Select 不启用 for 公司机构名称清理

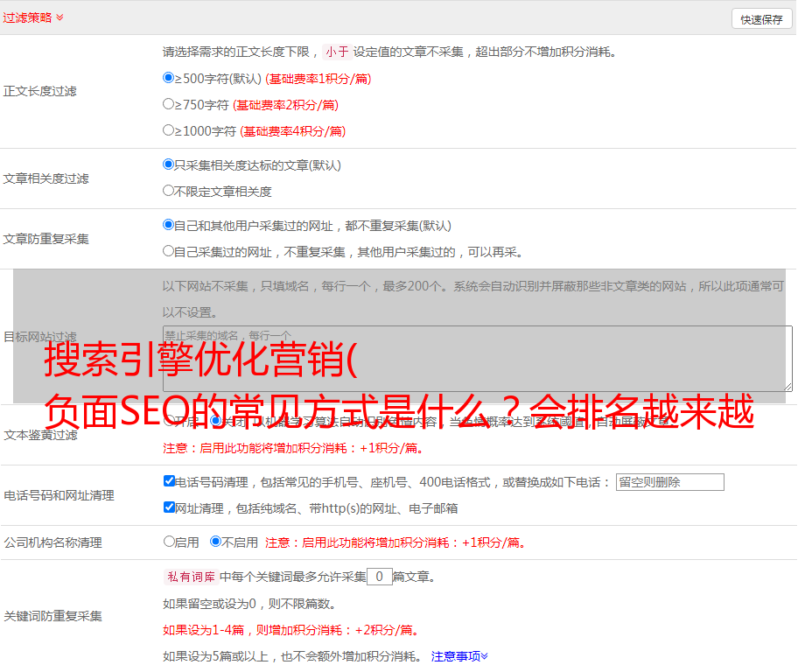click(x=215, y=542)
